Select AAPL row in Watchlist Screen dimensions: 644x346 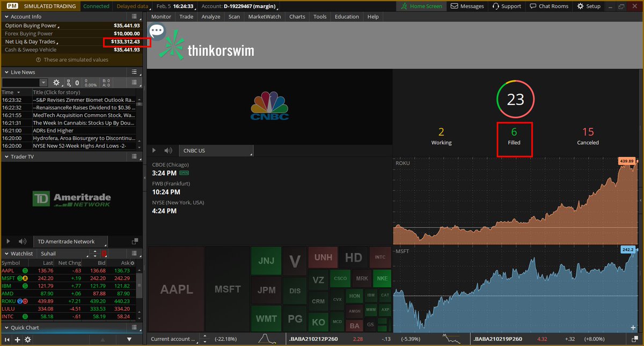(68, 270)
